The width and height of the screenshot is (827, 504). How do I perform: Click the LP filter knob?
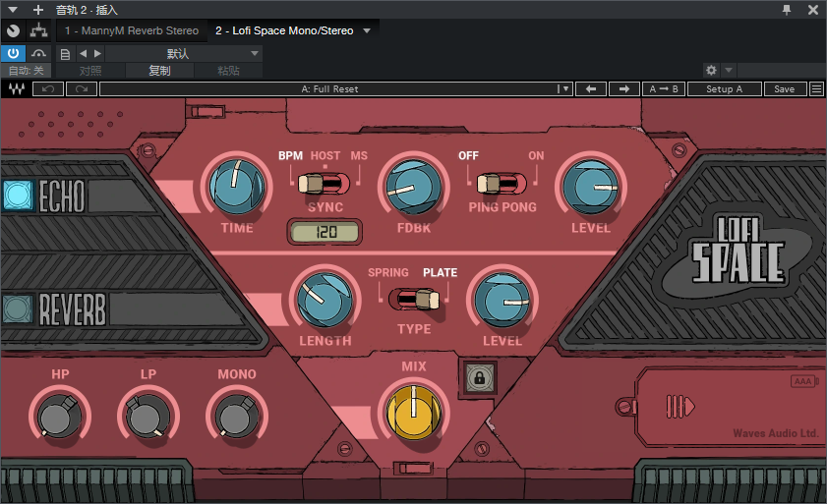[x=148, y=417]
